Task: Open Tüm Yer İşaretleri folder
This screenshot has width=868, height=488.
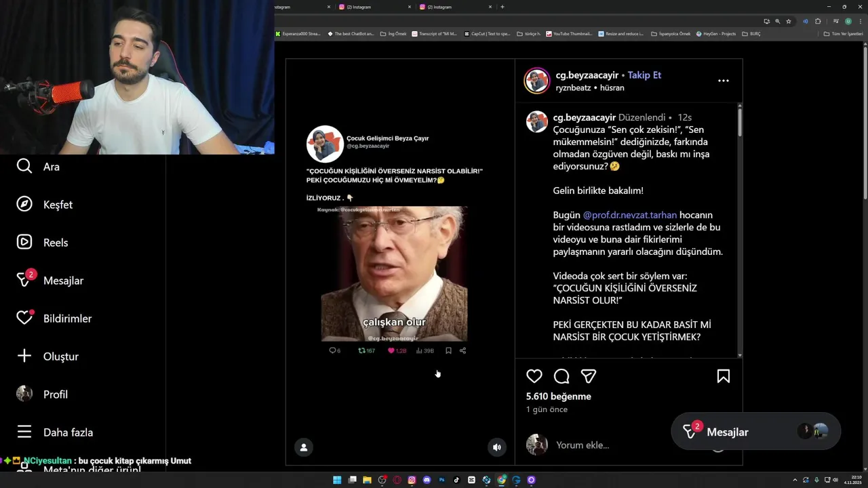Action: tap(843, 33)
